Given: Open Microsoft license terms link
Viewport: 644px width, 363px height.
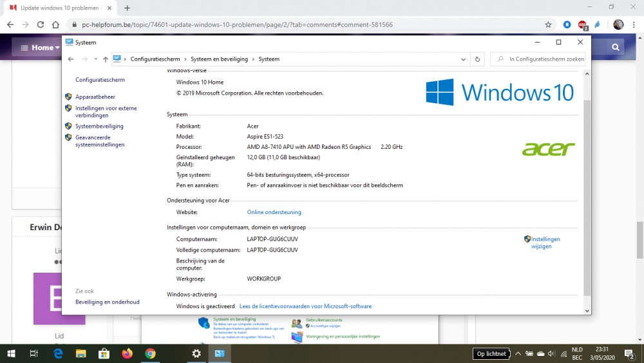Looking at the screenshot, I should click(x=305, y=306).
